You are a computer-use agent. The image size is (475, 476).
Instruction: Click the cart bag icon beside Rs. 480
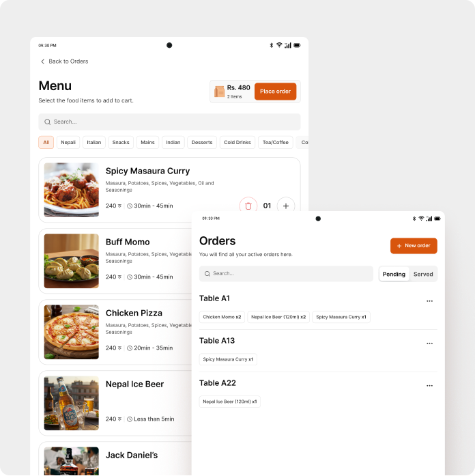219,92
